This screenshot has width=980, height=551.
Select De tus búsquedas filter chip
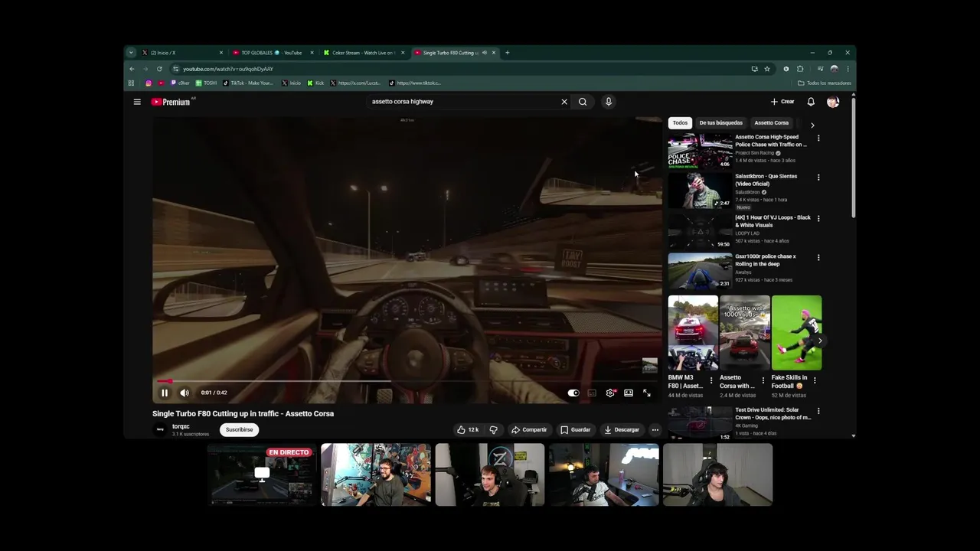(x=720, y=122)
